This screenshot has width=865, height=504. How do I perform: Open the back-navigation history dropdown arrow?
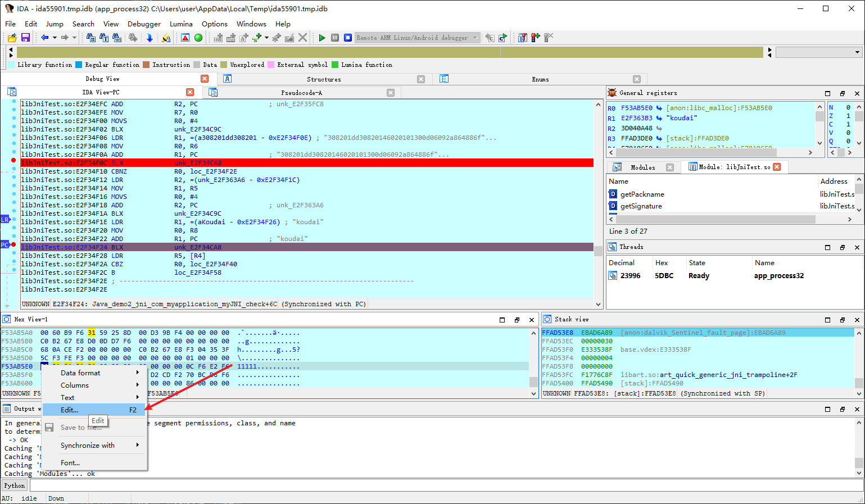55,38
